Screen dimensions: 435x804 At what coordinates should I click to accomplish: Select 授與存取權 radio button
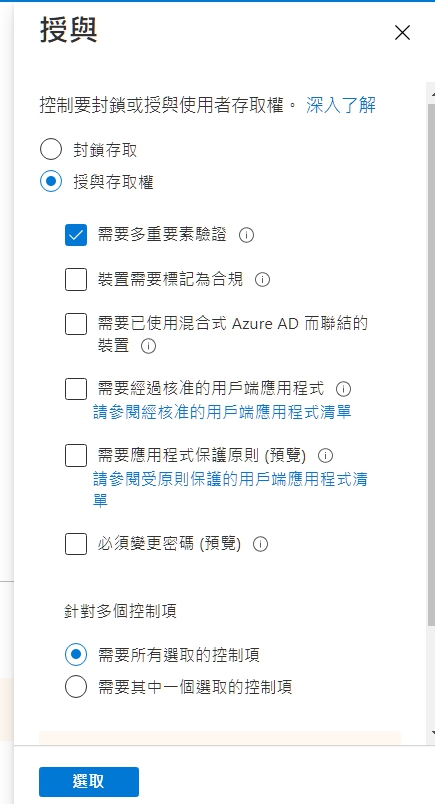[x=51, y=182]
